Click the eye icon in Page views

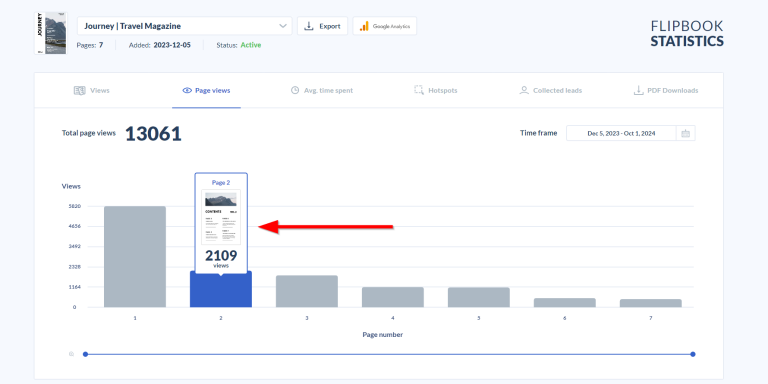(x=187, y=91)
